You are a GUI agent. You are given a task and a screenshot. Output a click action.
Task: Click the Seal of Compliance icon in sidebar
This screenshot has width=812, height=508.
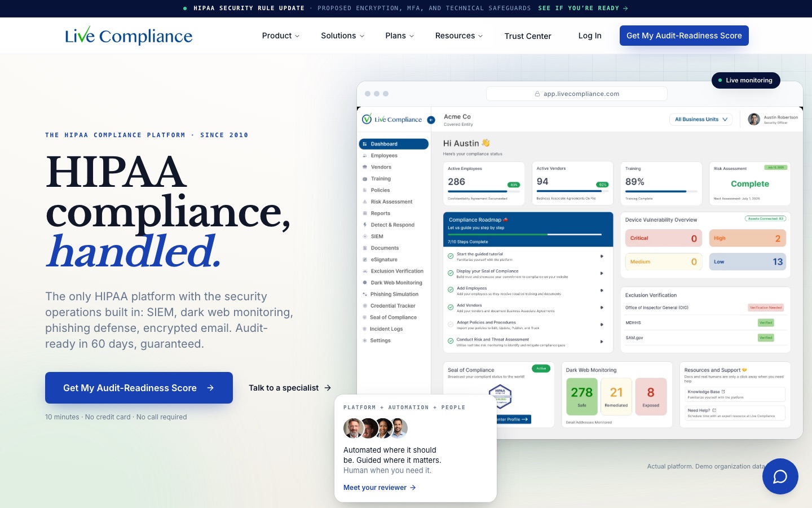pyautogui.click(x=365, y=317)
